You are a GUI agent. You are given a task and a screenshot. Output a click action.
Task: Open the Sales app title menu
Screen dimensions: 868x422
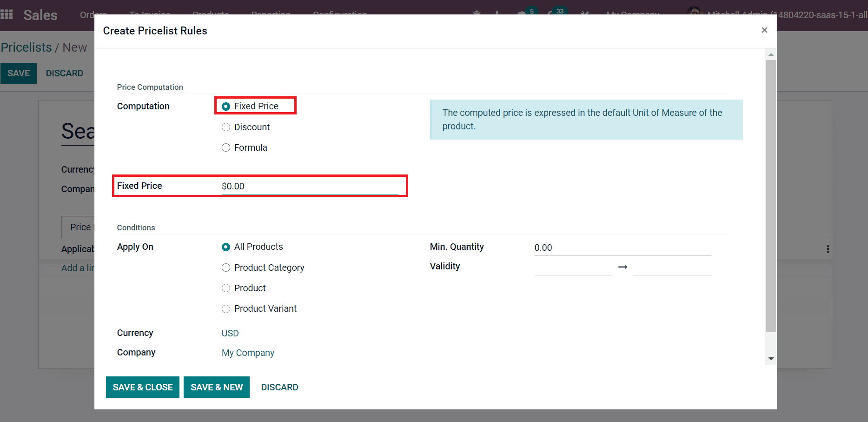tap(40, 15)
